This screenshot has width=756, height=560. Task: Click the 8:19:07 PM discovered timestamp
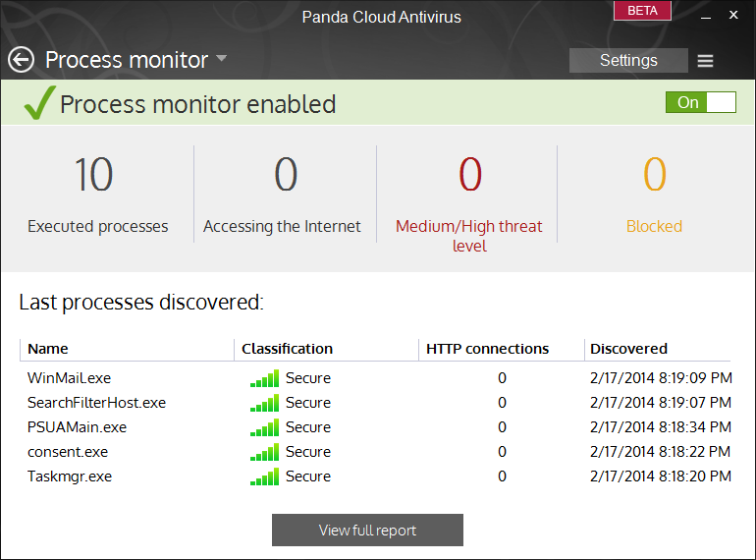click(661, 403)
